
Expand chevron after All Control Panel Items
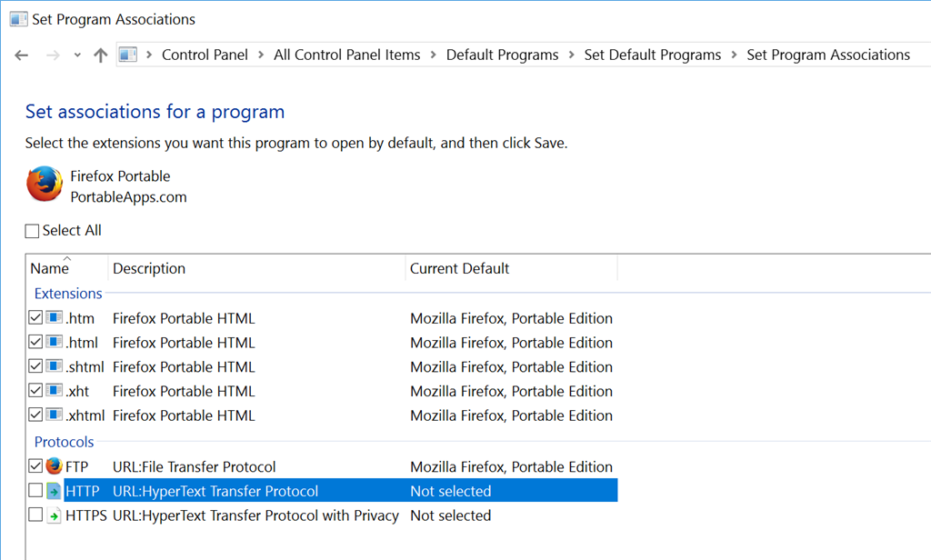point(434,55)
